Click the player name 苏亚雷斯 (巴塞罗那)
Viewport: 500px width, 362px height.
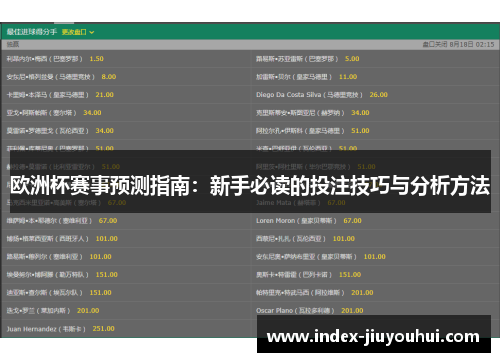point(297,59)
